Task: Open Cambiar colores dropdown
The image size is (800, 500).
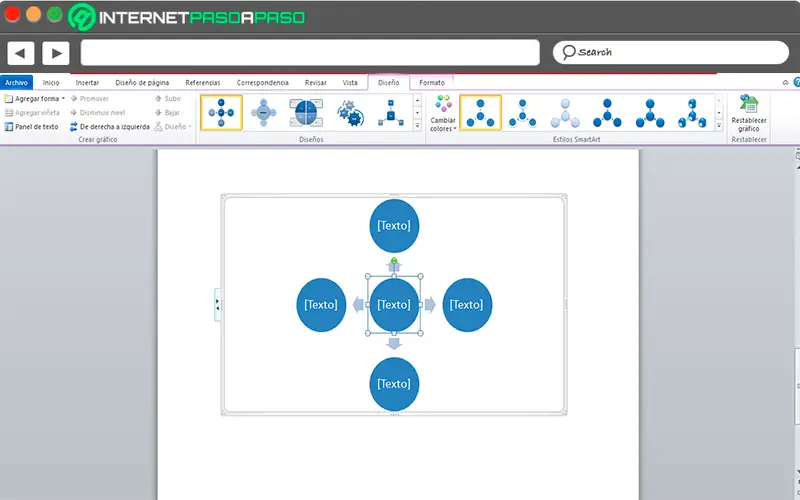Action: click(443, 114)
